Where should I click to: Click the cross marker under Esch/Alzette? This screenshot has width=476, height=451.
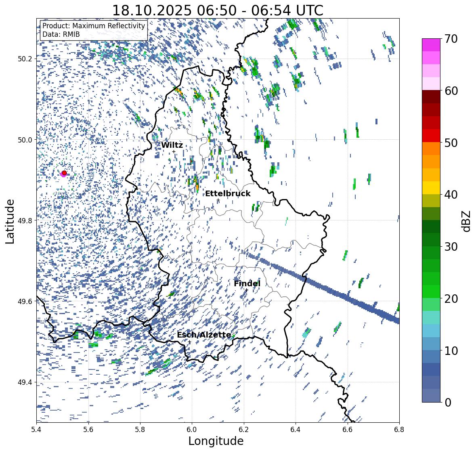tap(190, 342)
